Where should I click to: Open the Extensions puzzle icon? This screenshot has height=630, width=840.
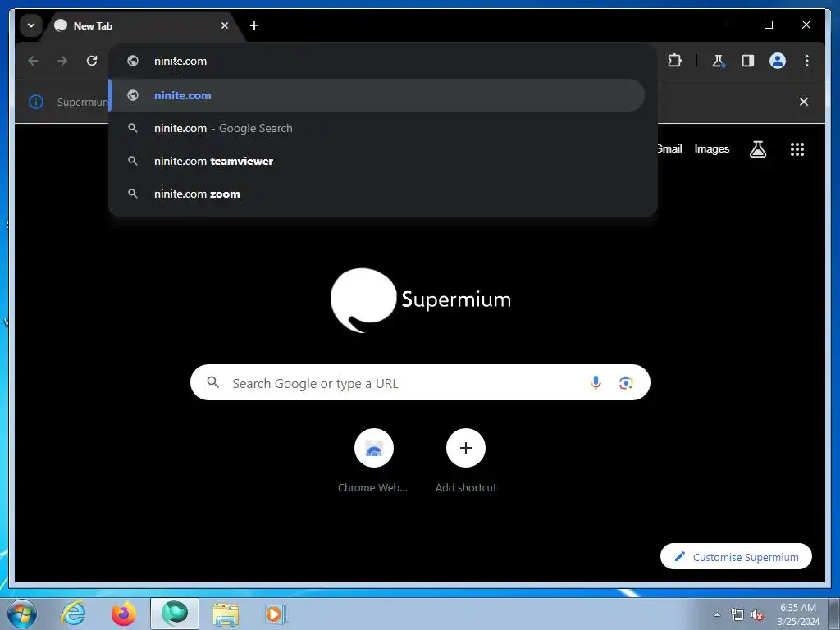pos(674,61)
